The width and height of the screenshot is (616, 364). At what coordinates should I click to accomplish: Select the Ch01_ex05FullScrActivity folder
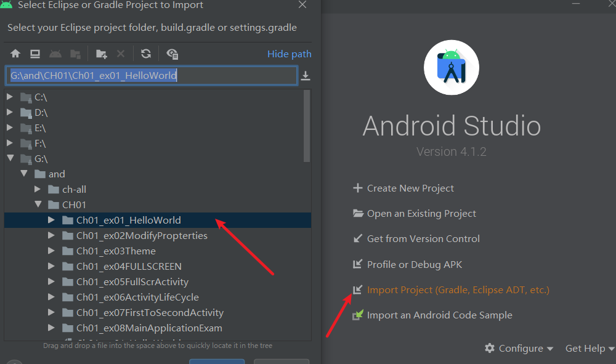pyautogui.click(x=132, y=282)
